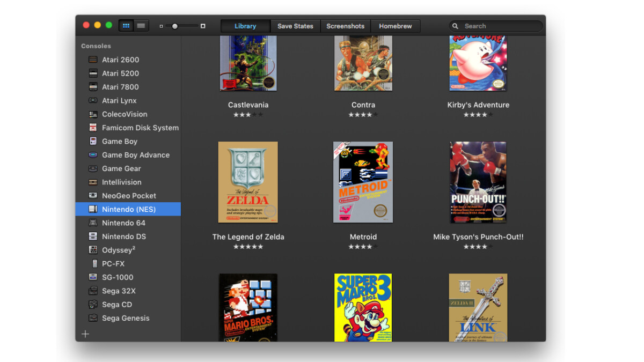644x362 pixels.
Task: Click the star rating under Metroid
Action: 363,247
